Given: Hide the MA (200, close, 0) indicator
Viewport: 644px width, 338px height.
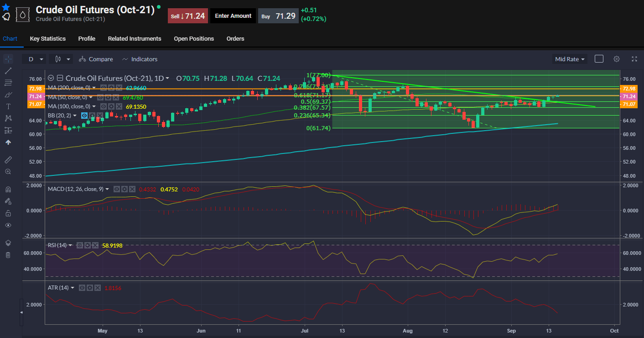Looking at the screenshot, I should (x=104, y=87).
